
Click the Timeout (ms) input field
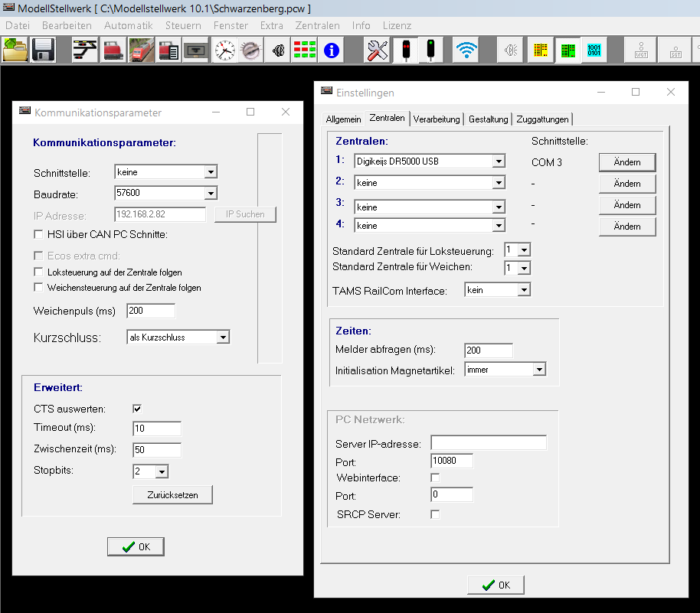point(157,429)
